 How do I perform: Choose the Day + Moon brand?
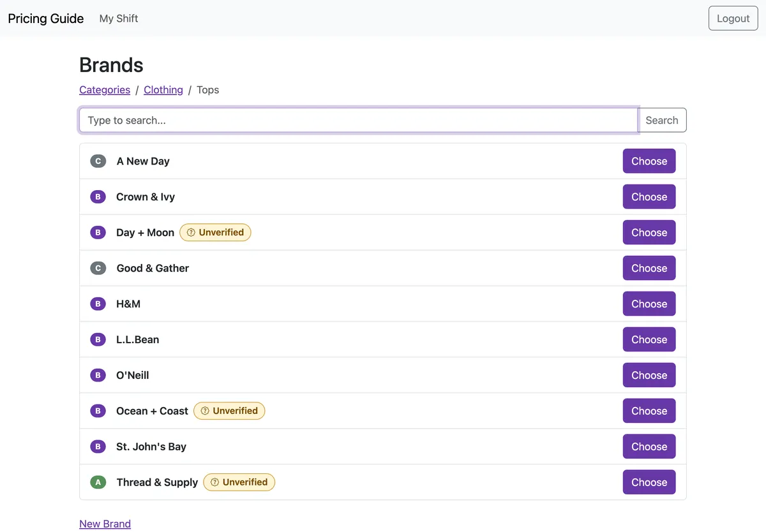coord(649,233)
